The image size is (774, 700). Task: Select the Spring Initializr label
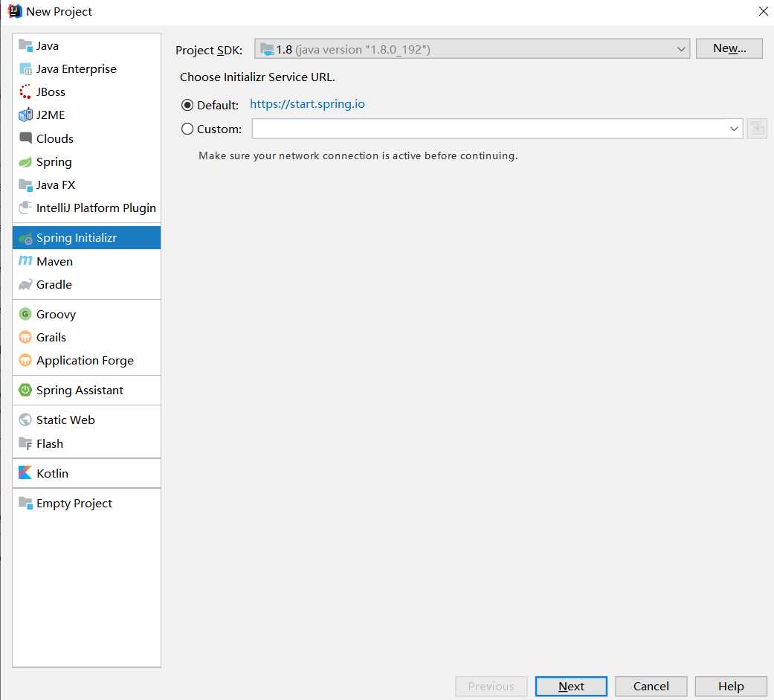point(77,238)
